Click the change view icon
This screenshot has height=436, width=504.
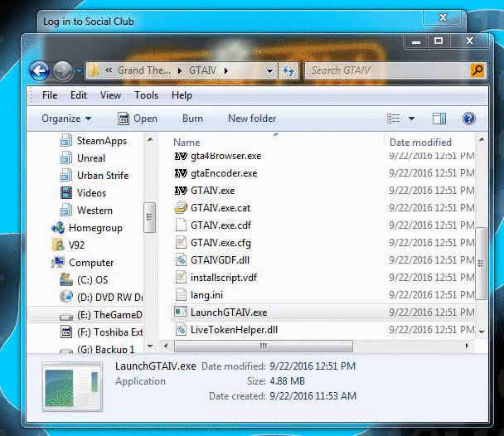[x=394, y=119]
